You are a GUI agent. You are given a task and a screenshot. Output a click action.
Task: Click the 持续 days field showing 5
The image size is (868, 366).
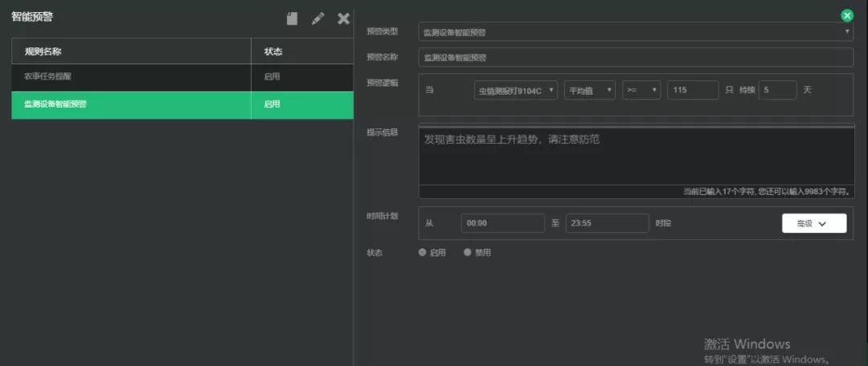(777, 91)
